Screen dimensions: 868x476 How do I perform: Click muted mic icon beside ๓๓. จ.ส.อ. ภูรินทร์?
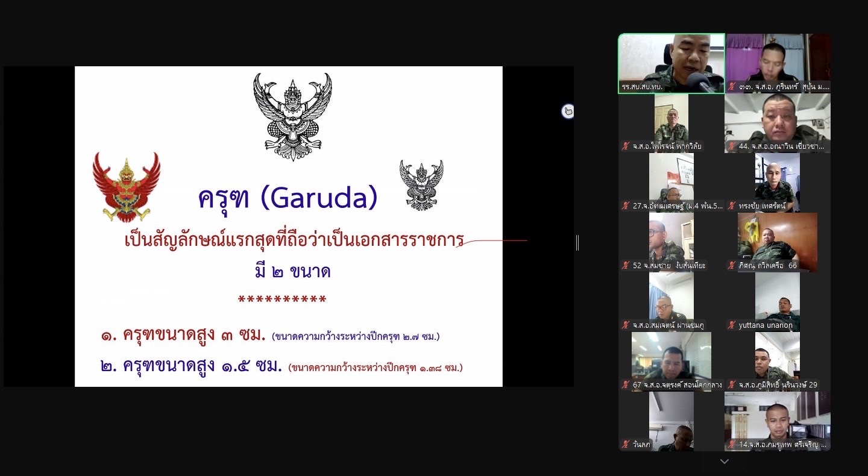[x=732, y=87]
